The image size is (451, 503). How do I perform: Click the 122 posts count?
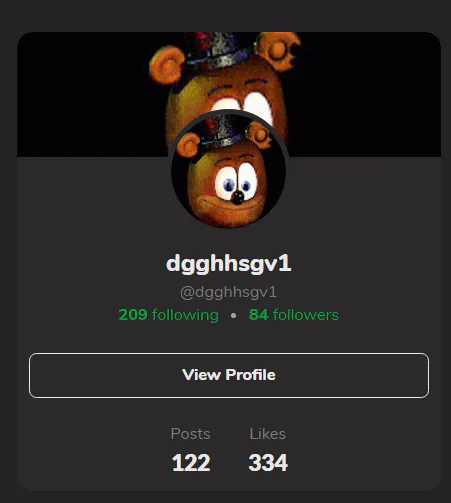pos(191,463)
